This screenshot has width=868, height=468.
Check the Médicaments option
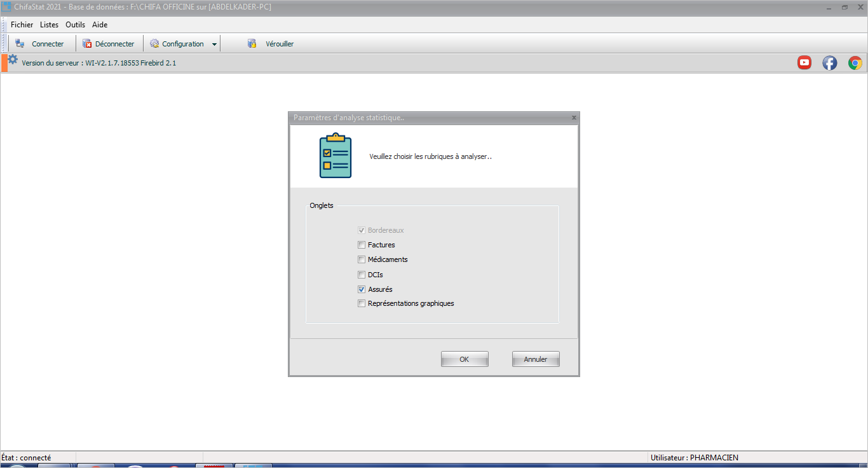[362, 259]
